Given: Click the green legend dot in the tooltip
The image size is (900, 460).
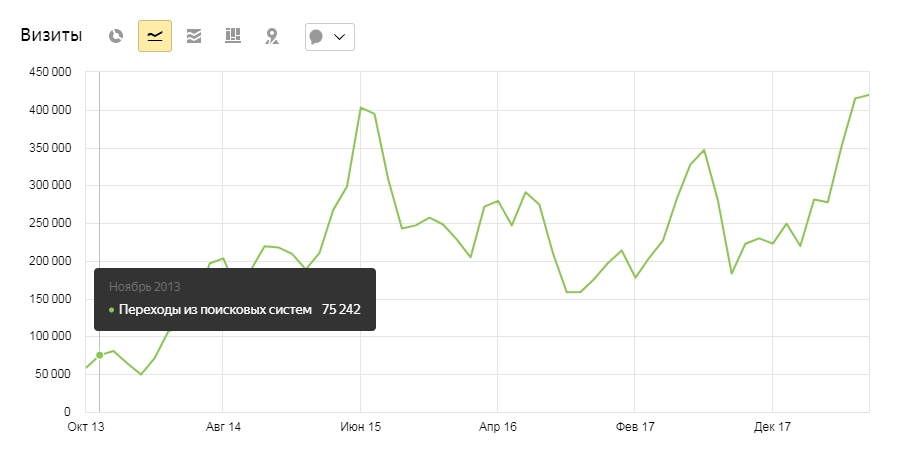Looking at the screenshot, I should (112, 310).
